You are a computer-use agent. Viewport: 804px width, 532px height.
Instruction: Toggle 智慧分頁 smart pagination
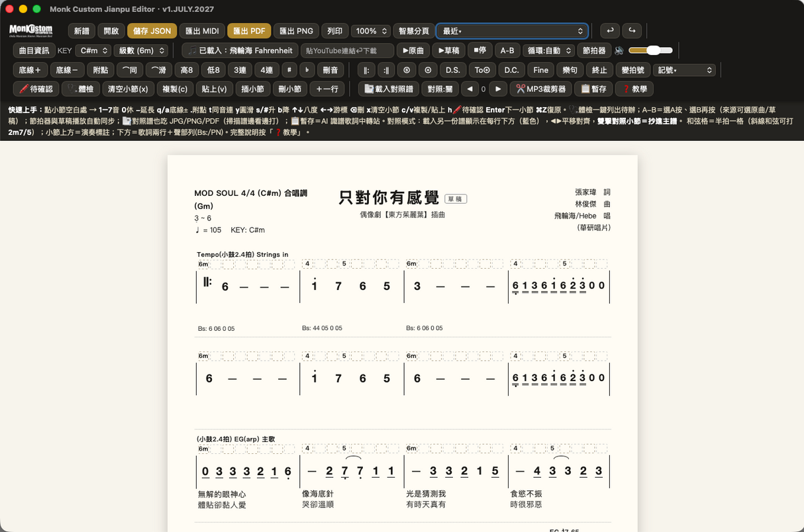(x=413, y=31)
